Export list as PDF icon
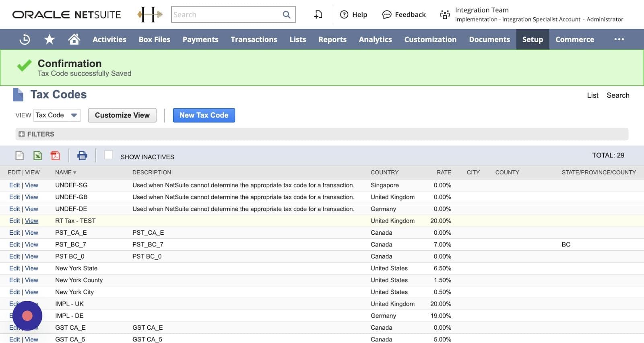Screen dimensions: 644x343 tap(55, 155)
